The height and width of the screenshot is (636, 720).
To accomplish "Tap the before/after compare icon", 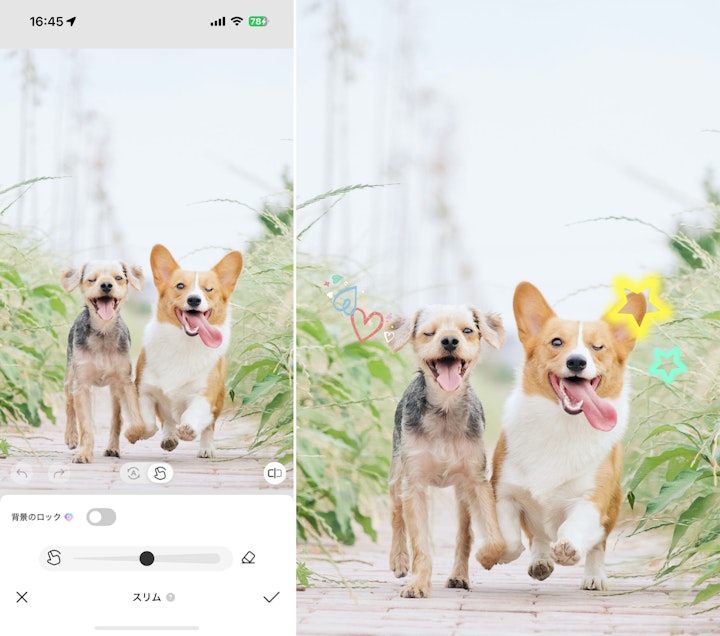I will tap(275, 473).
